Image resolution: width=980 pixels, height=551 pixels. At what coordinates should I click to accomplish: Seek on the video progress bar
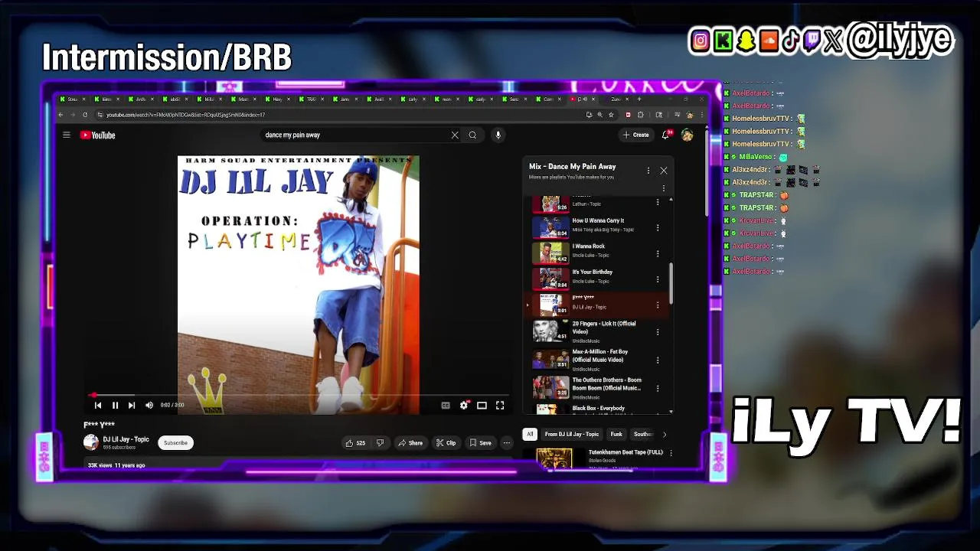[299, 396]
